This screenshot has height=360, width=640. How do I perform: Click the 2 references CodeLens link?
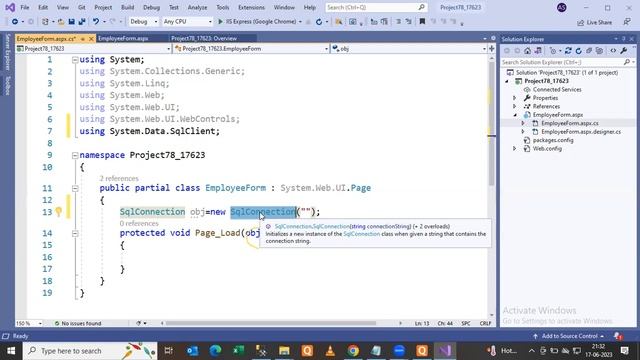(x=119, y=178)
